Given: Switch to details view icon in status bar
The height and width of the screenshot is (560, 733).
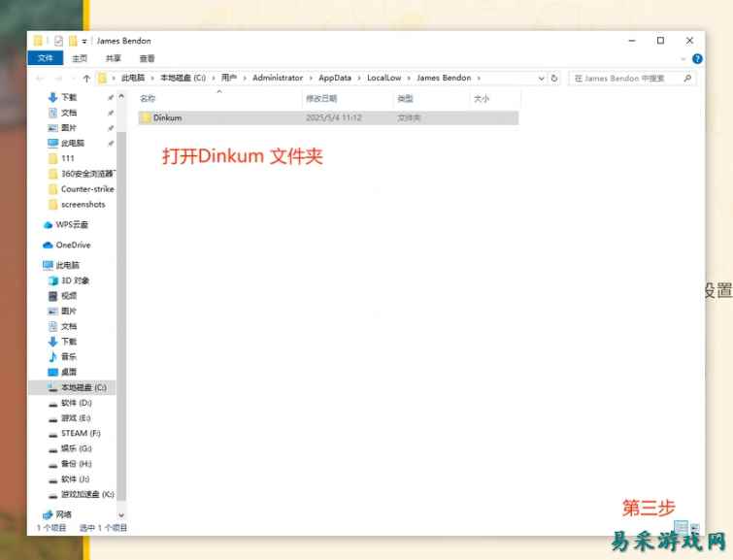Looking at the screenshot, I should [682, 527].
